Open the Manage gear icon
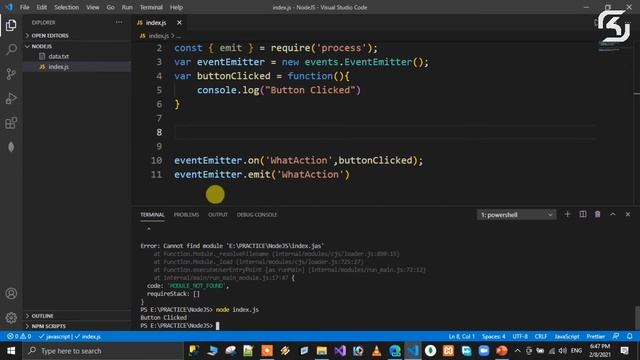This screenshot has width=640, height=360. pyautogui.click(x=11, y=317)
